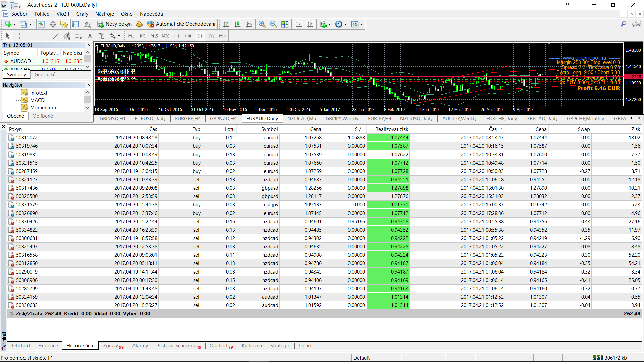Select the equidistant channel tool

pyautogui.click(x=67, y=36)
